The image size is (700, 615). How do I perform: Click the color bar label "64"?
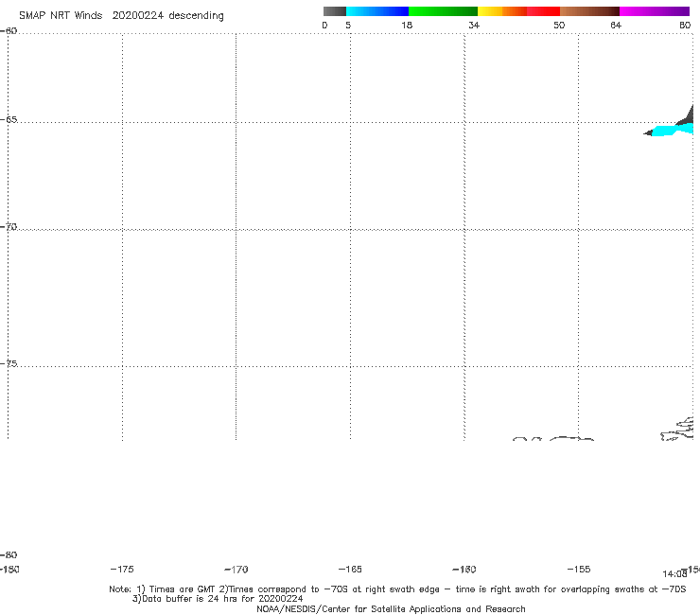pos(616,26)
